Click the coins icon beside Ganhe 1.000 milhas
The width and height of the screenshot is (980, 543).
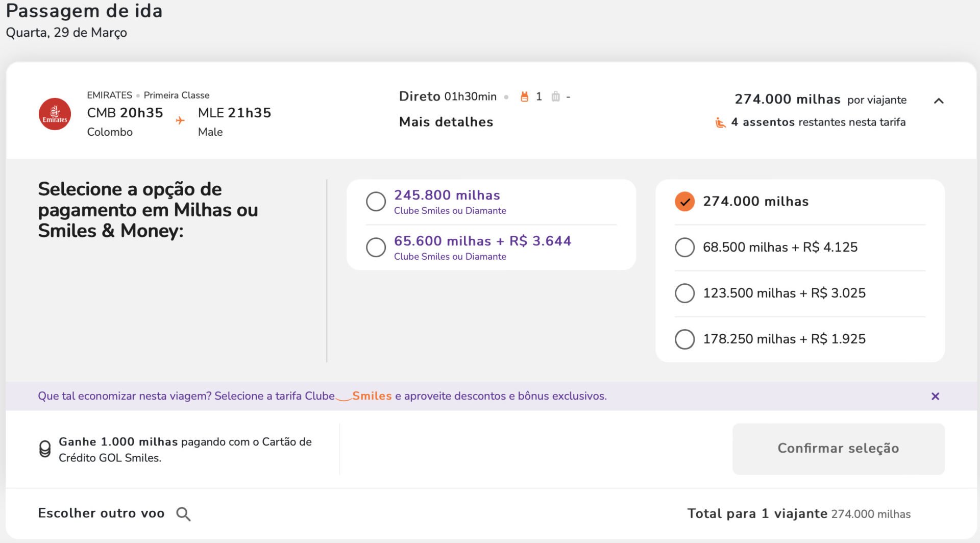pos(45,449)
